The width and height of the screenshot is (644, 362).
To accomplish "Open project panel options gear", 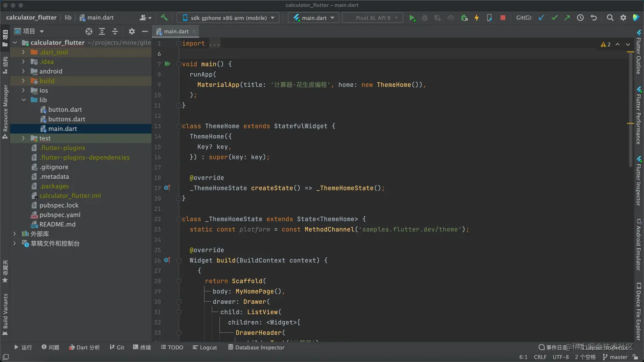I will [x=132, y=31].
